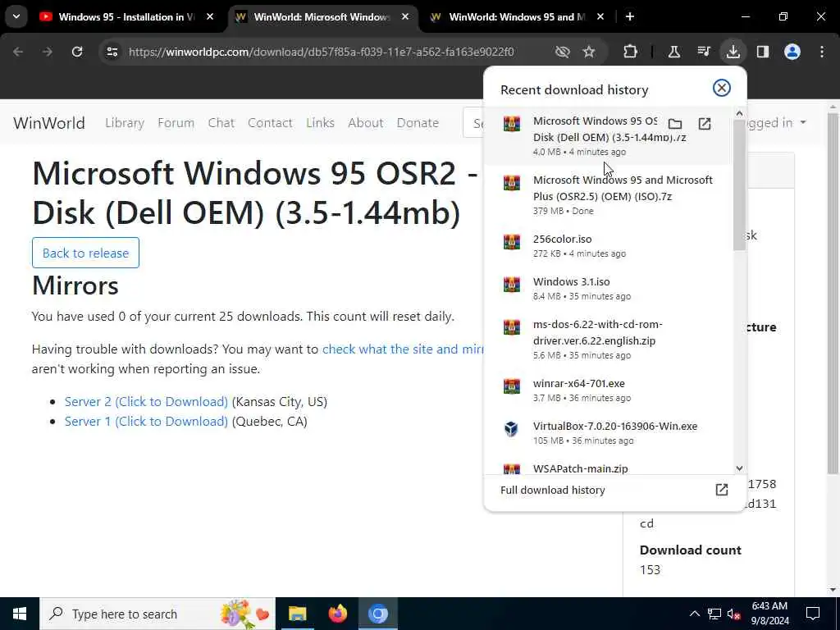Open site information icon in address bar
840x630 pixels.
pyautogui.click(x=112, y=52)
